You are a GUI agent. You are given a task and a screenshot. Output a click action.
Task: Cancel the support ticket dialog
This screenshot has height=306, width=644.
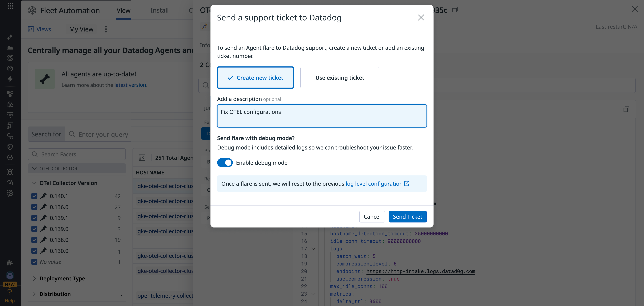coord(372,217)
